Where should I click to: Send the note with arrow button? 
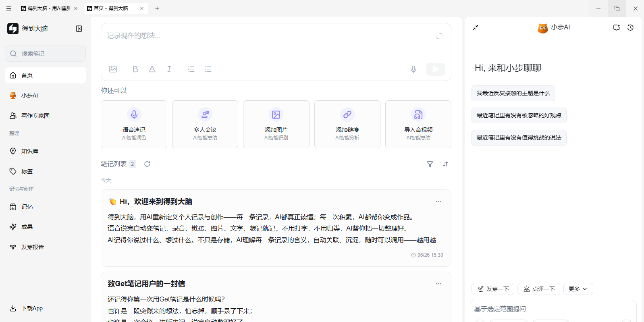[x=436, y=69]
